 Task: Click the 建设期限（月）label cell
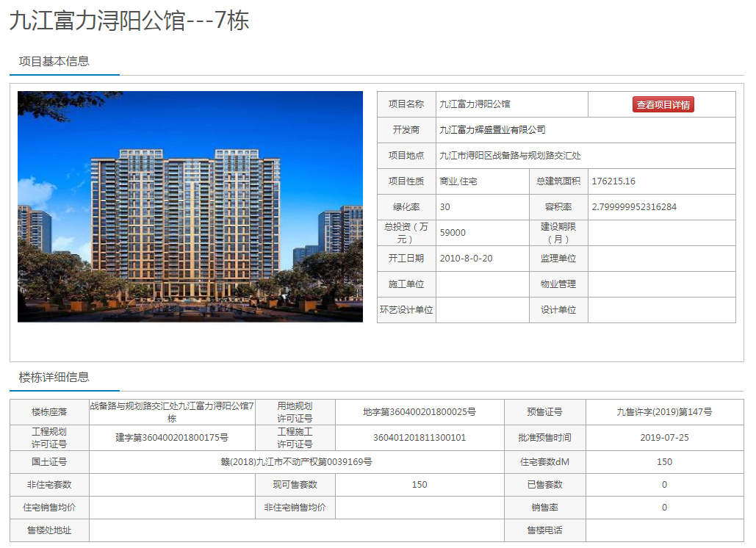click(x=558, y=233)
